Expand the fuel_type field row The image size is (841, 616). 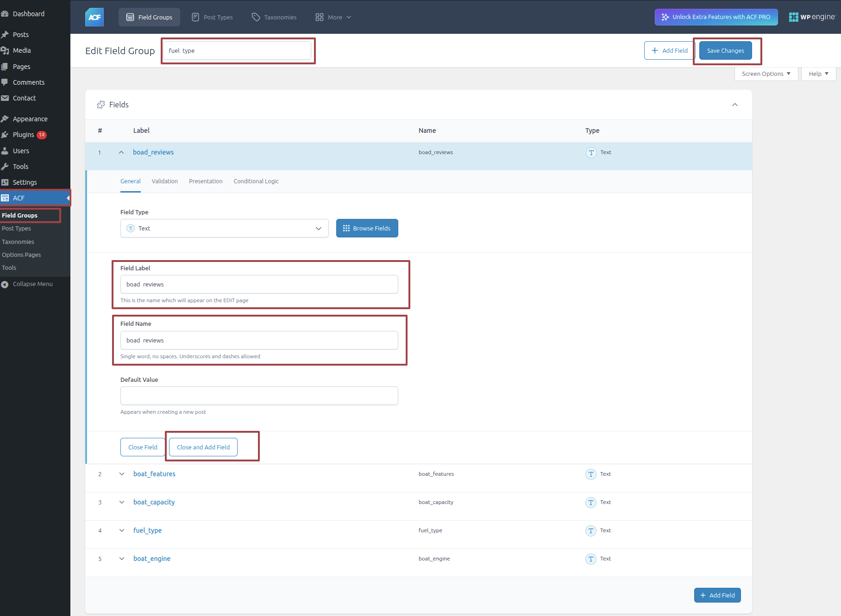pos(122,530)
